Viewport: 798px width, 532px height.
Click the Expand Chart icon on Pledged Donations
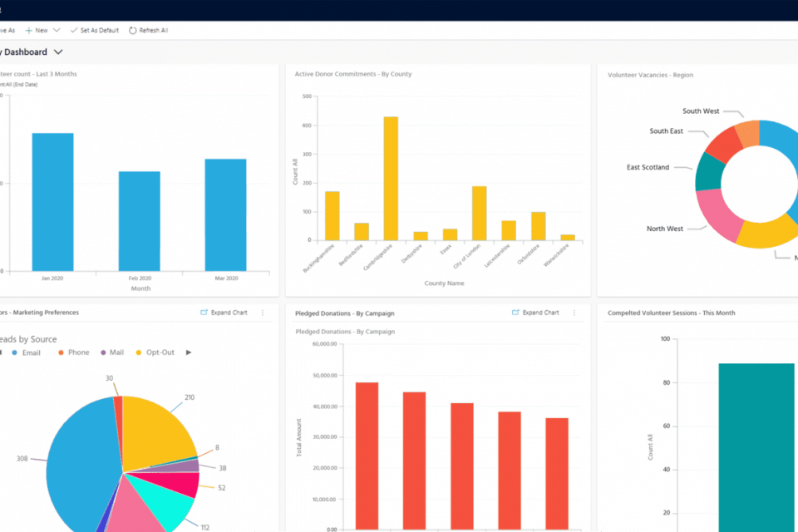click(x=515, y=313)
